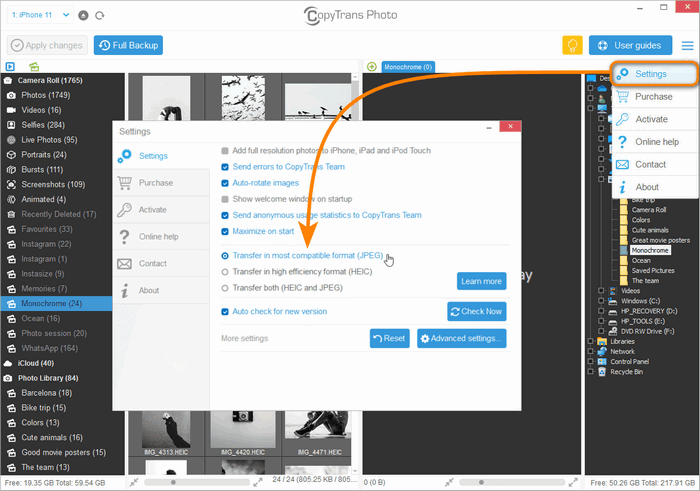Select Transfer both (HEIC and JPEG)
Screen dimensions: 700x491
coord(225,288)
